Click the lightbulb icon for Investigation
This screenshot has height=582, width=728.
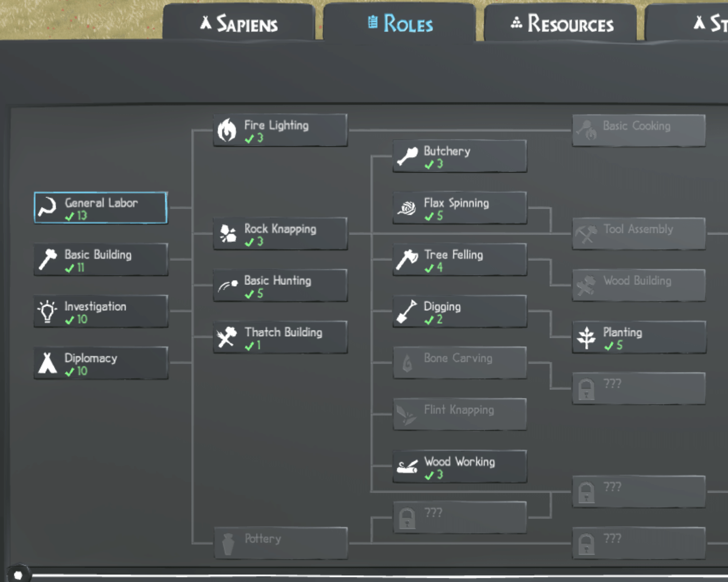[47, 311]
